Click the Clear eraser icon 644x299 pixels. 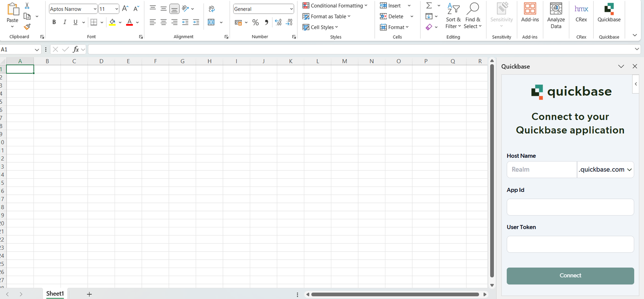point(429,27)
